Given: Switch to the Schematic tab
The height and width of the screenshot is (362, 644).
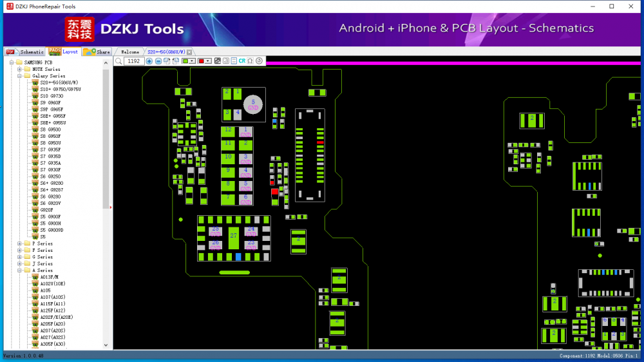Looking at the screenshot, I should pyautogui.click(x=24, y=52).
